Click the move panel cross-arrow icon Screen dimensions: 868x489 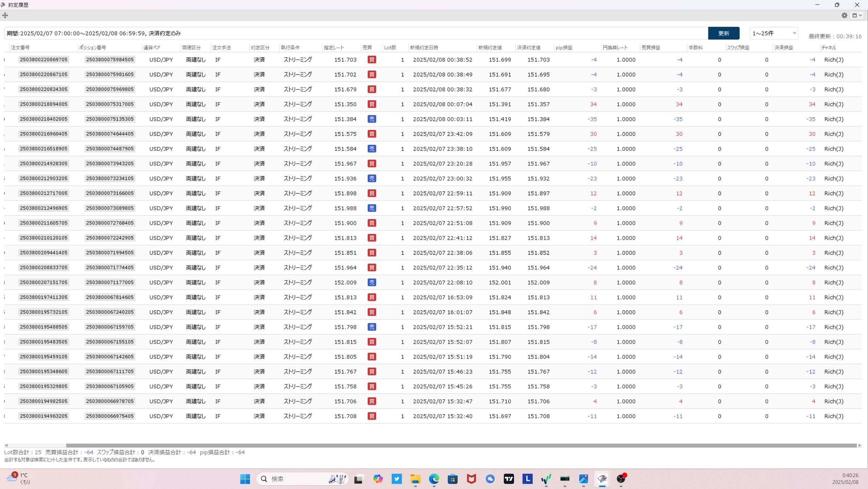(5, 15)
